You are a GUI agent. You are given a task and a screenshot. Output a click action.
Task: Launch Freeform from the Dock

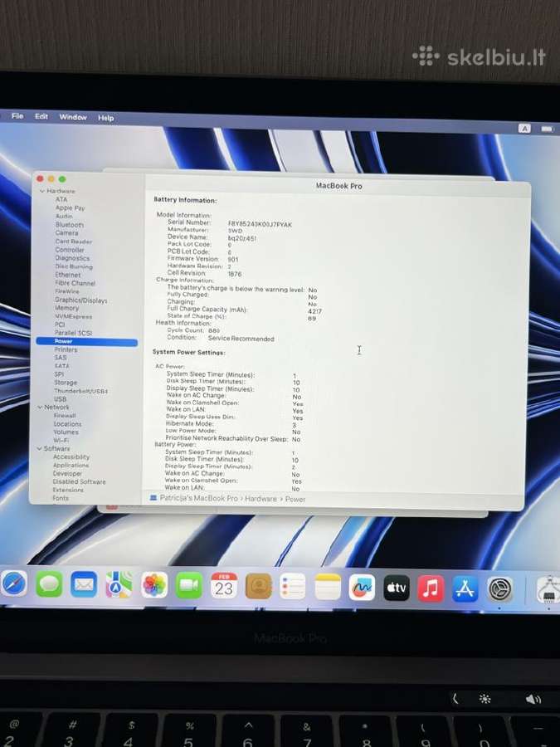(362, 588)
